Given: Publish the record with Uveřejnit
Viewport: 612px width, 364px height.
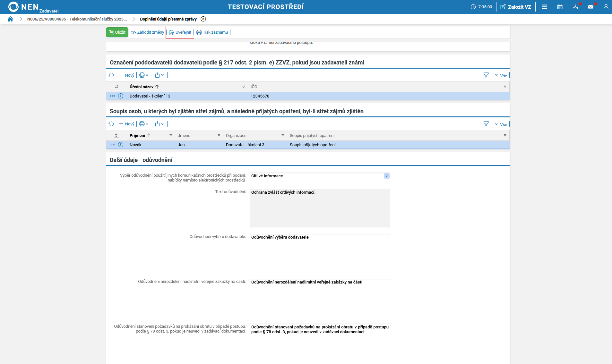Looking at the screenshot, I should tap(180, 32).
